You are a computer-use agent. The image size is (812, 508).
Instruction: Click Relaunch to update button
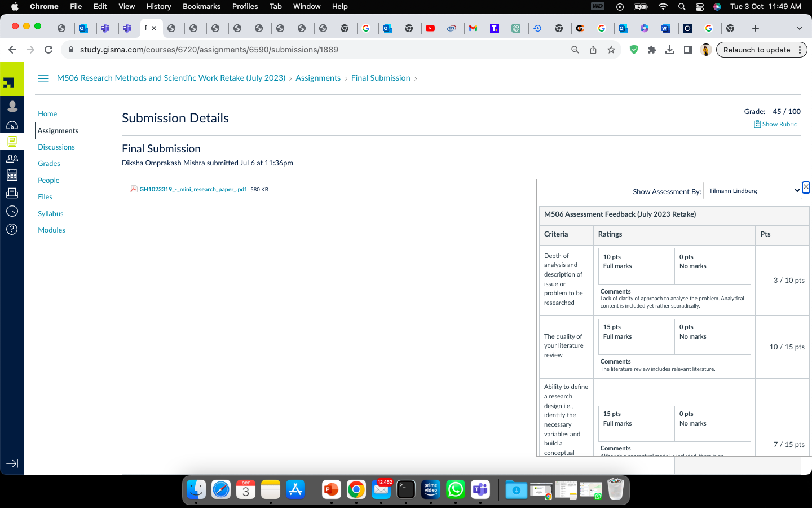tap(762, 50)
